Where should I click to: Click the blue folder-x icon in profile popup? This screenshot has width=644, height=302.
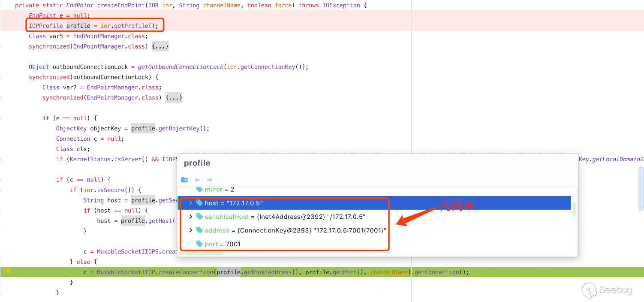coord(184,180)
